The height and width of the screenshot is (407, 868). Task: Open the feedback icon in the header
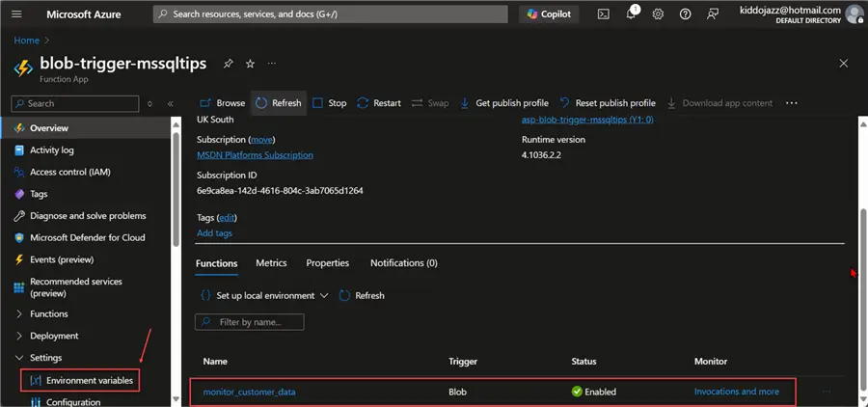click(x=713, y=14)
